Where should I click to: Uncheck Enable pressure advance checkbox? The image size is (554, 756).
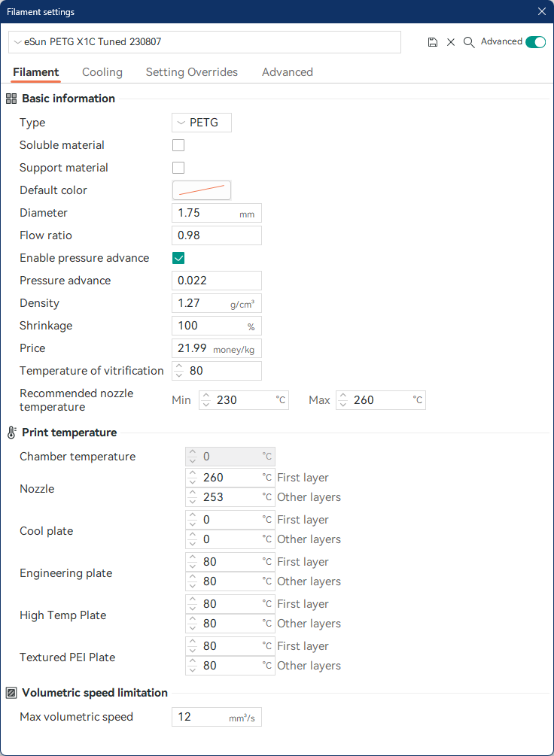click(x=178, y=258)
